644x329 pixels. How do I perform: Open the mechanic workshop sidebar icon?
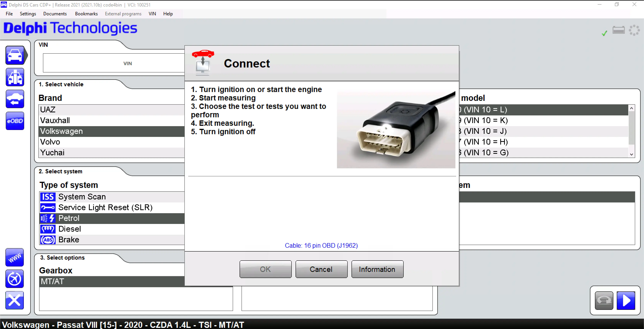click(x=15, y=77)
